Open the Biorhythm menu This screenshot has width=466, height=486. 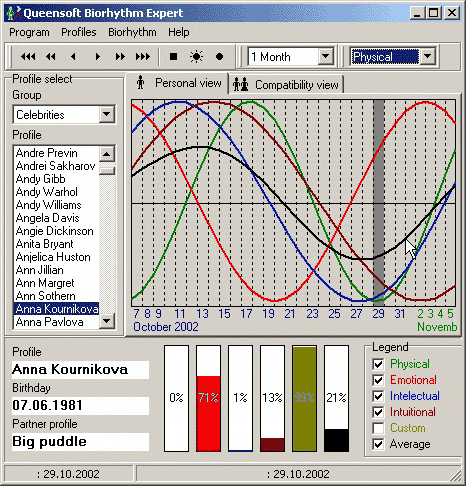pos(132,32)
